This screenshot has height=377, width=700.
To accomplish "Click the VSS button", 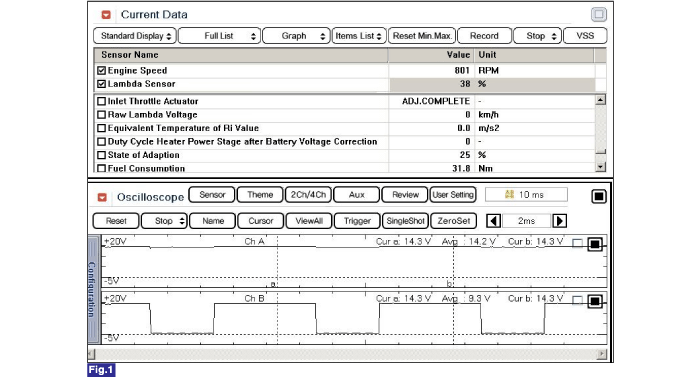I will coord(585,36).
